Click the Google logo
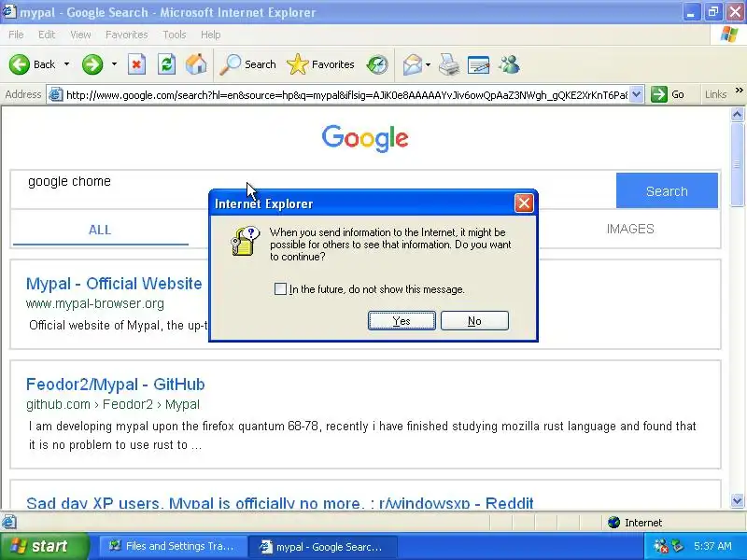Viewport: 747px width, 560px height. [x=365, y=138]
